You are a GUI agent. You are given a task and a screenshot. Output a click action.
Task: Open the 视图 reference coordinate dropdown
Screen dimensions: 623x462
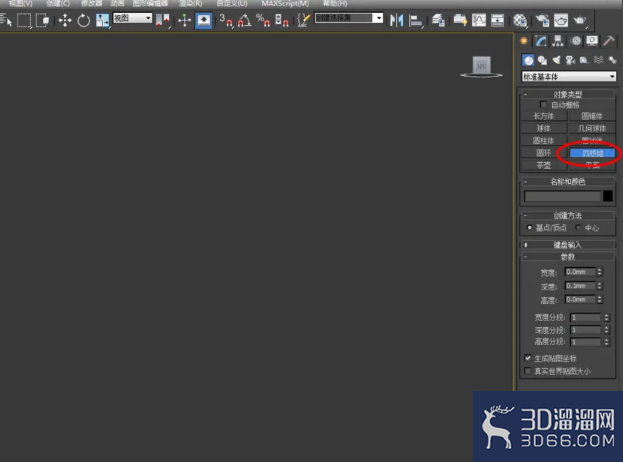132,18
